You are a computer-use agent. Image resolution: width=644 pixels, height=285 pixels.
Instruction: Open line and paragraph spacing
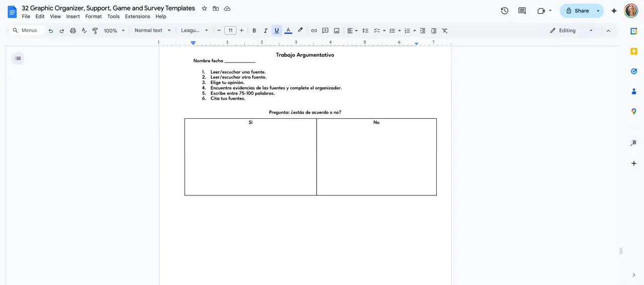pos(365,31)
